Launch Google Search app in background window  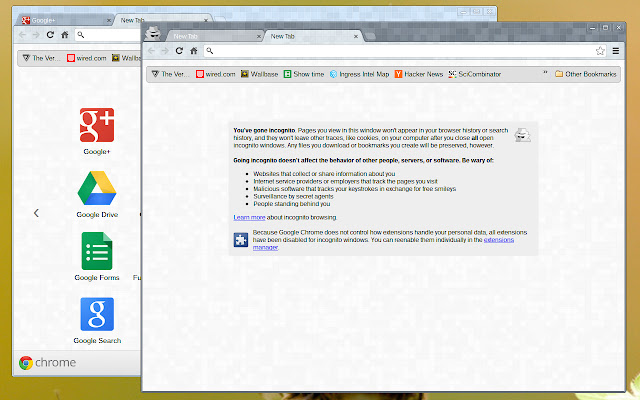click(97, 320)
